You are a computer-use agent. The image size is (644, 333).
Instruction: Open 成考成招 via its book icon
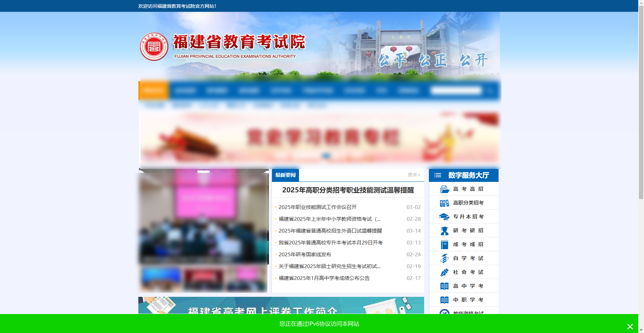coord(444,244)
